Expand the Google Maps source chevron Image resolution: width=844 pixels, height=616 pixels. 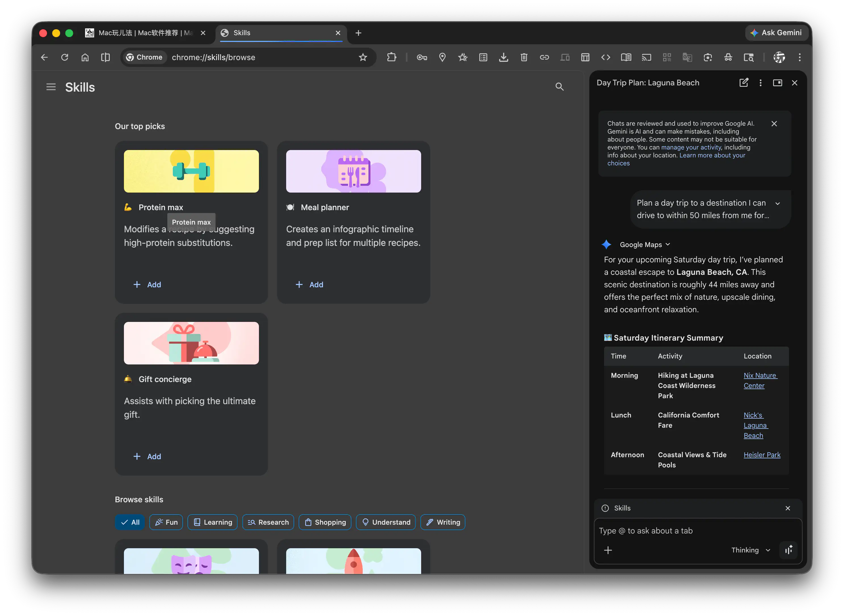[x=668, y=244]
